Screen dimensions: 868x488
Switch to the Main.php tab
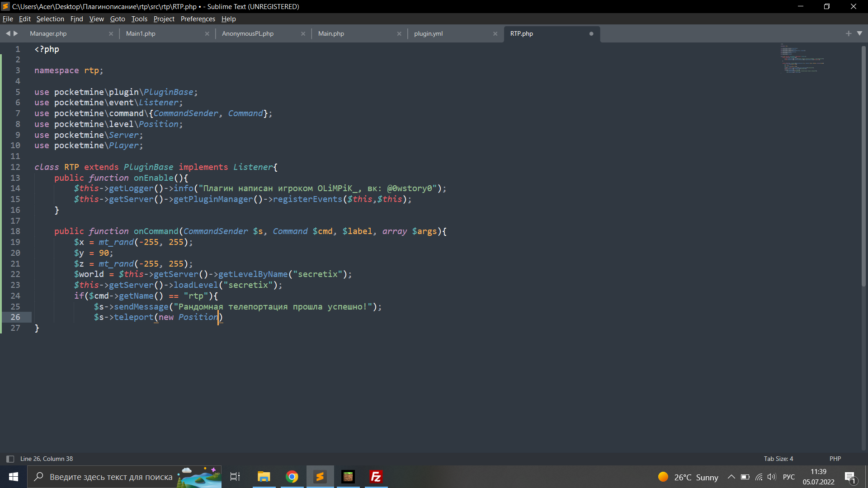click(x=331, y=33)
